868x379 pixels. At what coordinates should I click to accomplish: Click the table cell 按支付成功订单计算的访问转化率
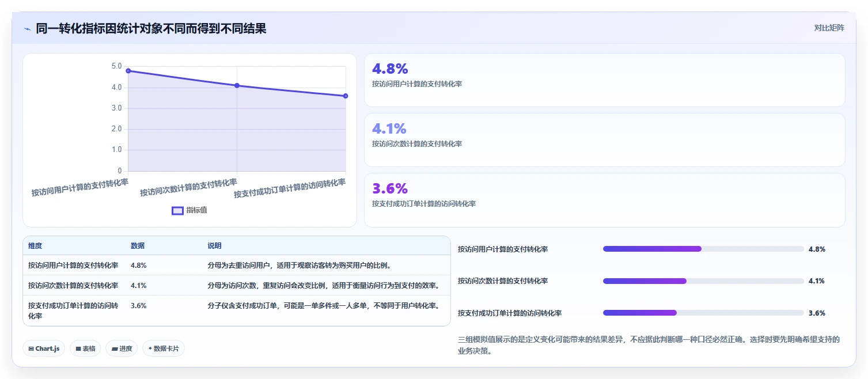tap(73, 310)
